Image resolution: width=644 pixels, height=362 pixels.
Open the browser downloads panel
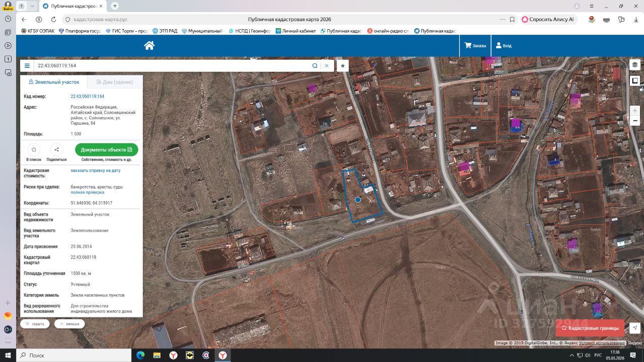tap(636, 20)
